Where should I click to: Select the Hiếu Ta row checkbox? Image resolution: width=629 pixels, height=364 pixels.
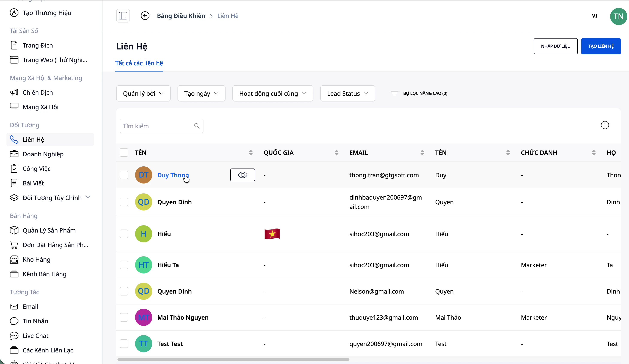point(124,265)
